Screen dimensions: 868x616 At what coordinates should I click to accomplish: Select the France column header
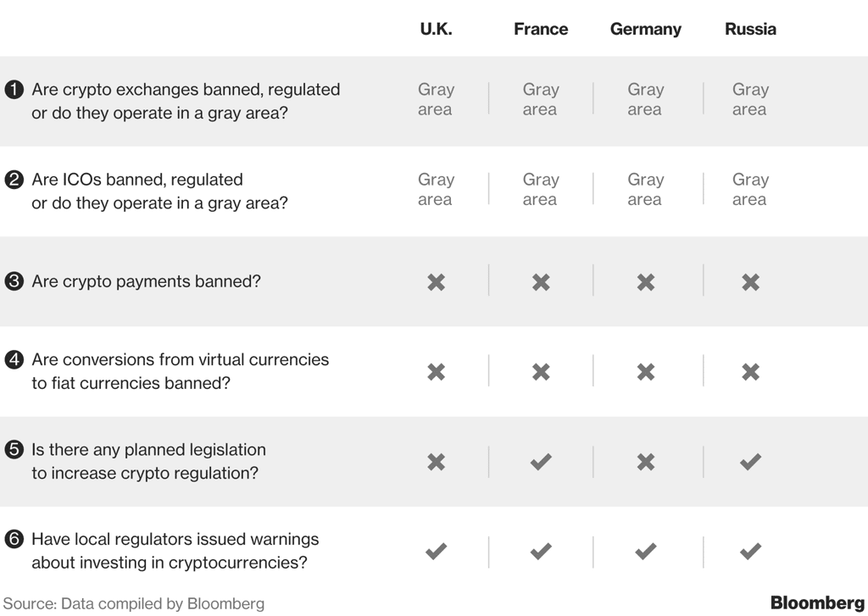541,29
